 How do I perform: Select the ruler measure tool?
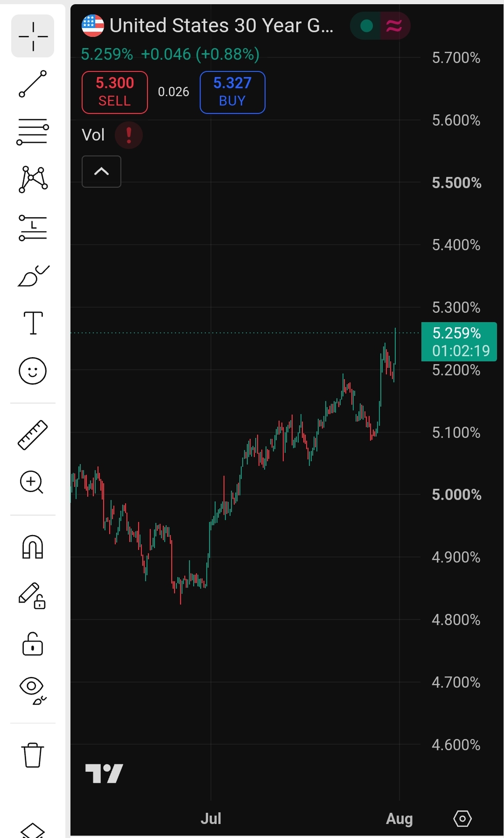(x=33, y=435)
